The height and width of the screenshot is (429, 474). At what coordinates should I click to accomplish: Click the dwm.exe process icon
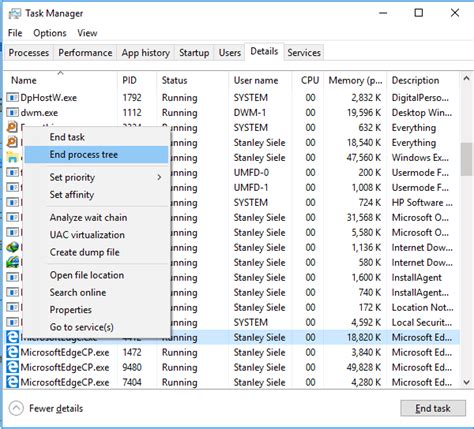pyautogui.click(x=12, y=113)
